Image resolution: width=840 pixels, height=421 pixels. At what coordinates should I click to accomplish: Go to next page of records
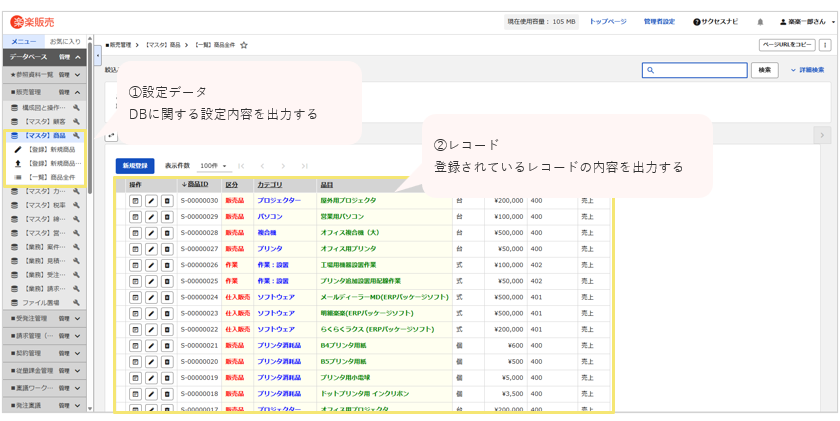[x=283, y=166]
